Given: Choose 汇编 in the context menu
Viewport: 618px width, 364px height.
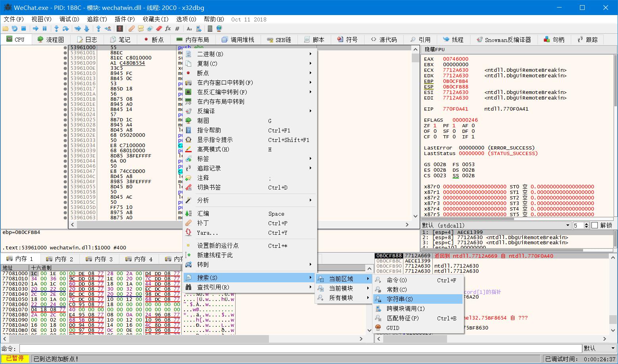Looking at the screenshot, I should tap(250, 214).
